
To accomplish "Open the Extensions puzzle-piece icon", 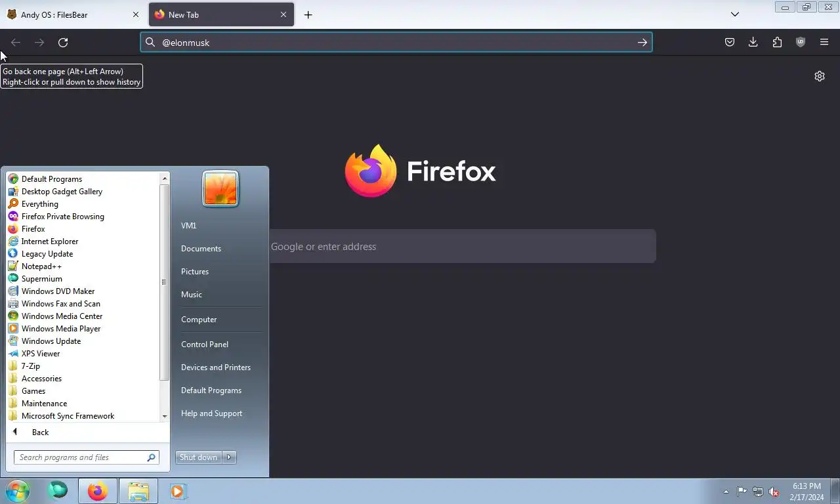I will pyautogui.click(x=777, y=42).
